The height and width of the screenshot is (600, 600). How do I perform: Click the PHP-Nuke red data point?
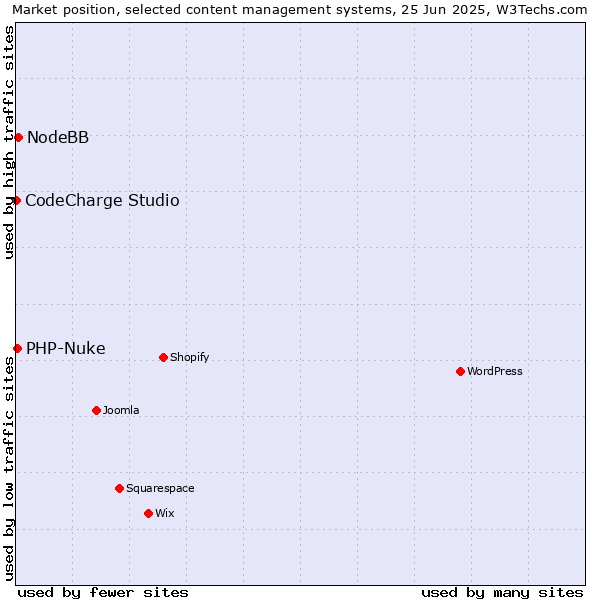pyautogui.click(x=18, y=348)
